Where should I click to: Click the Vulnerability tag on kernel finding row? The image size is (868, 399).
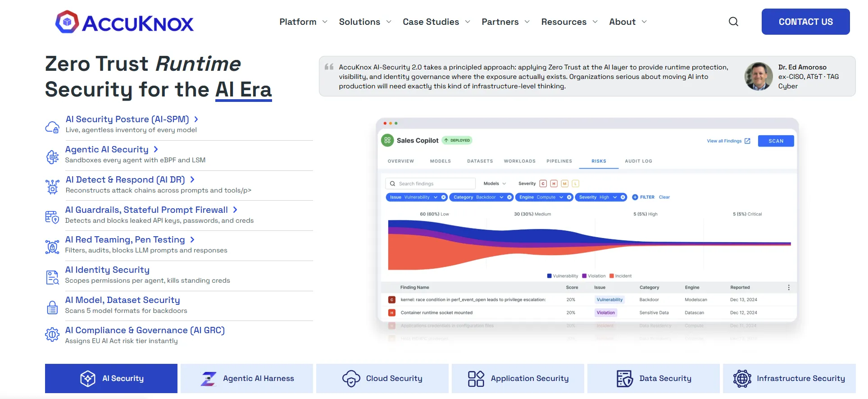(609, 299)
